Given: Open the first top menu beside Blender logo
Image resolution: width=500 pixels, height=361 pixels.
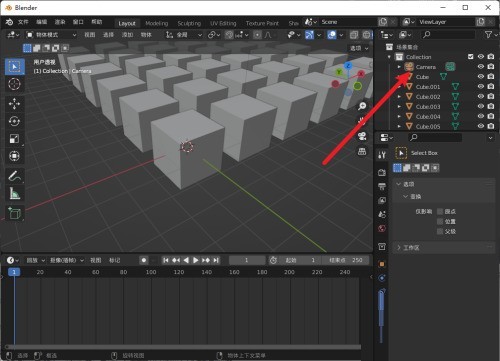Looking at the screenshot, I should (x=23, y=22).
